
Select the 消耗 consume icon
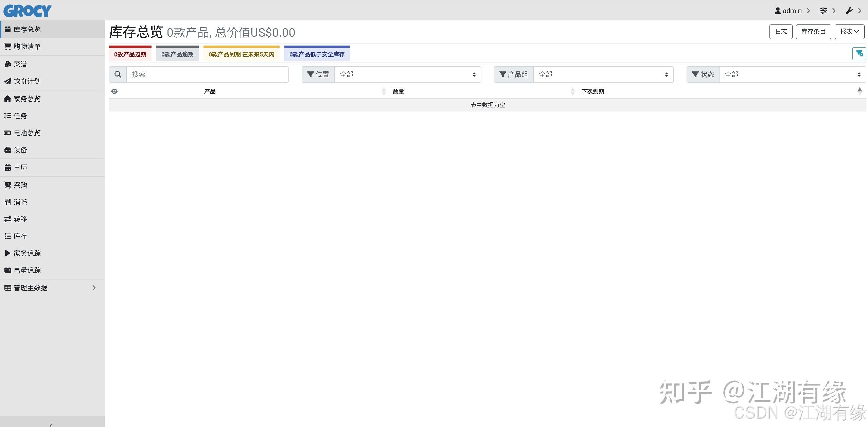pyautogui.click(x=7, y=202)
